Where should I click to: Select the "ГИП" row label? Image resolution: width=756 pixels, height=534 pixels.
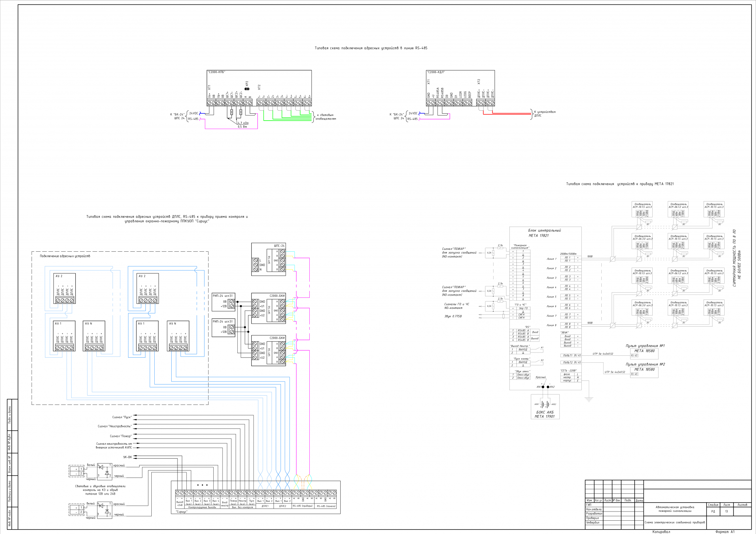click(x=589, y=505)
